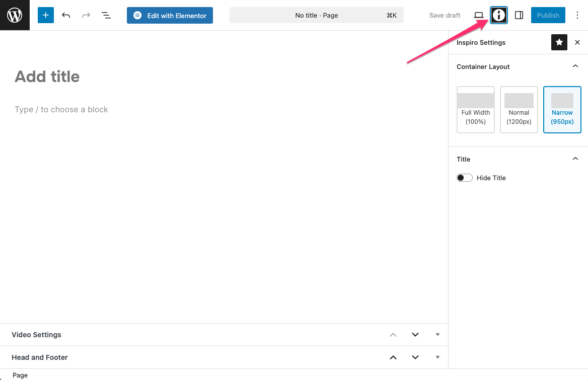Collapse the Title section
This screenshot has width=588, height=380.
(575, 159)
